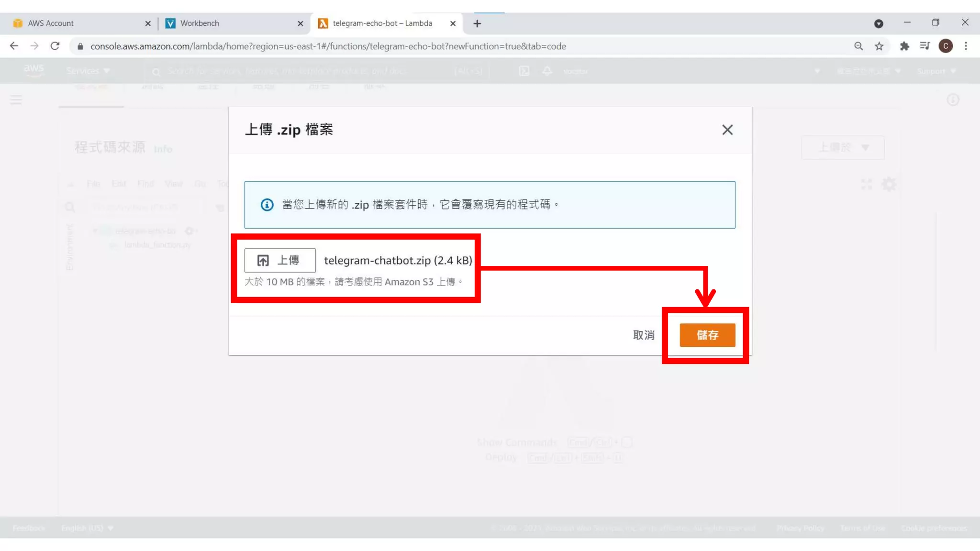Click the upload 上傳 button in dialog

[280, 260]
